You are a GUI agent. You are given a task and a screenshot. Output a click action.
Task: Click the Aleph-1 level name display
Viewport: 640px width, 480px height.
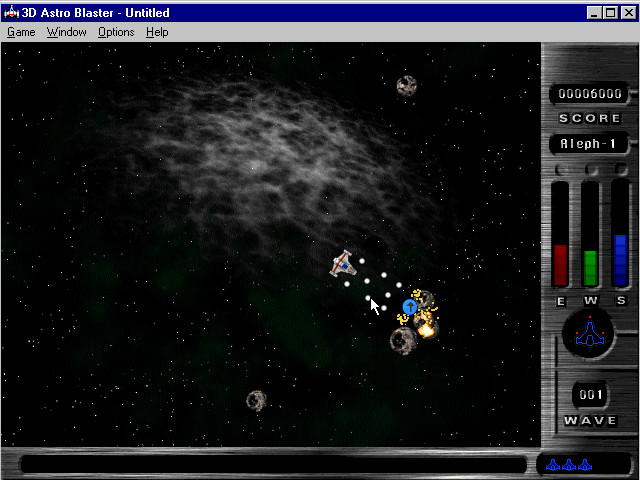[588, 144]
